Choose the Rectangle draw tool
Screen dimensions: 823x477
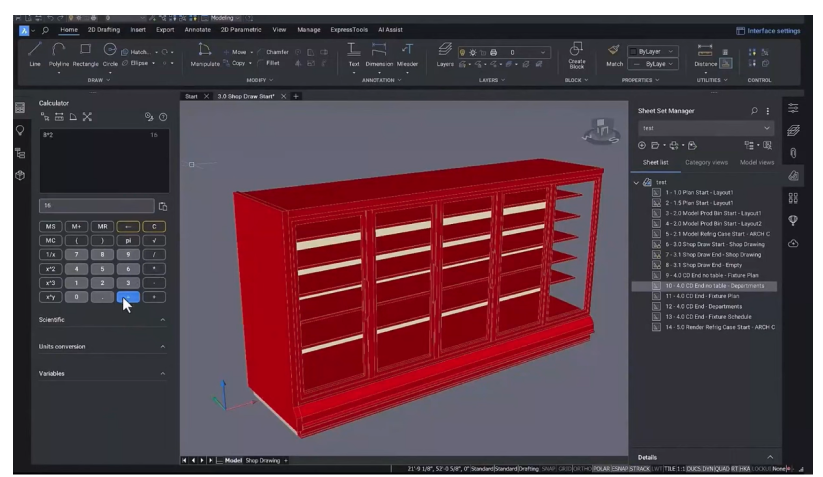(x=87, y=50)
